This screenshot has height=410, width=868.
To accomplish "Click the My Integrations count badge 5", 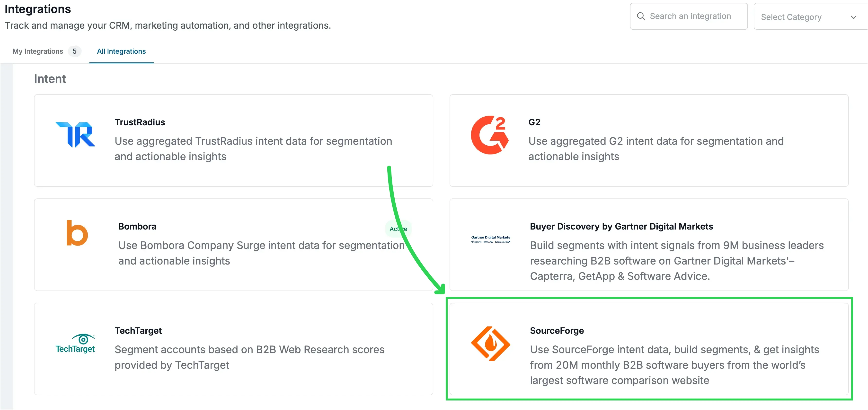I will point(74,51).
